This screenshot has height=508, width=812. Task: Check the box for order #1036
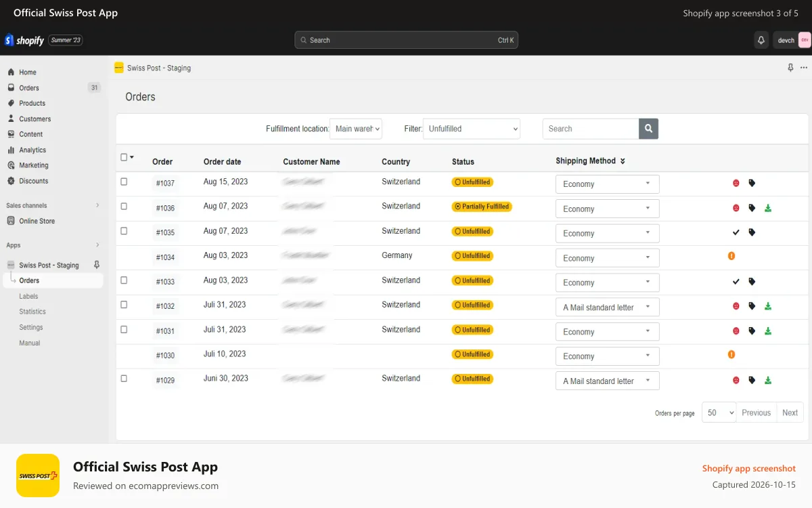(124, 206)
